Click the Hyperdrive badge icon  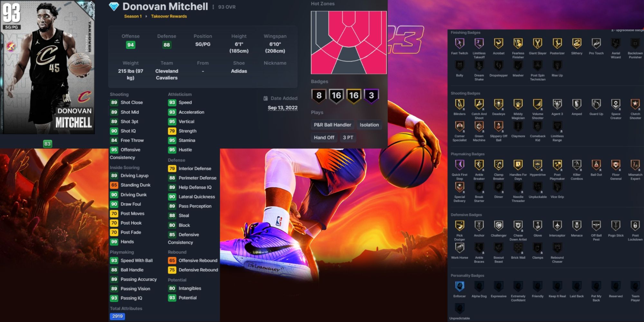[x=537, y=165]
